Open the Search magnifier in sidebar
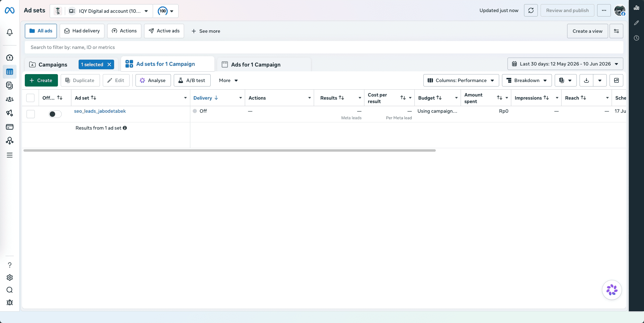 coord(10,290)
